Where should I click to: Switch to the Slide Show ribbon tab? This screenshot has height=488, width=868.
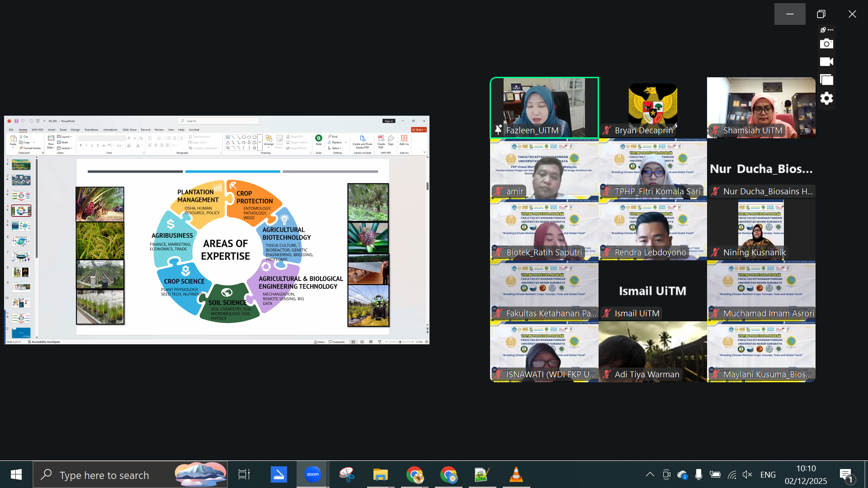129,130
